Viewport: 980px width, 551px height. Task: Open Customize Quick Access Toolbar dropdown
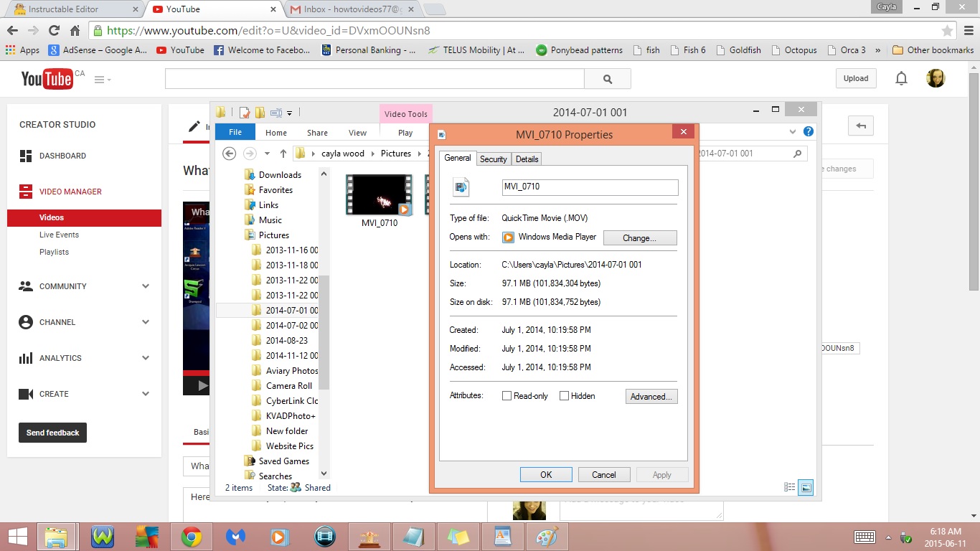point(290,113)
